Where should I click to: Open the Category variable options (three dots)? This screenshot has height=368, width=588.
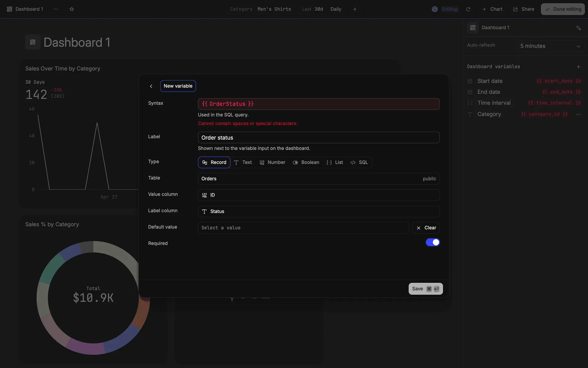tap(578, 114)
